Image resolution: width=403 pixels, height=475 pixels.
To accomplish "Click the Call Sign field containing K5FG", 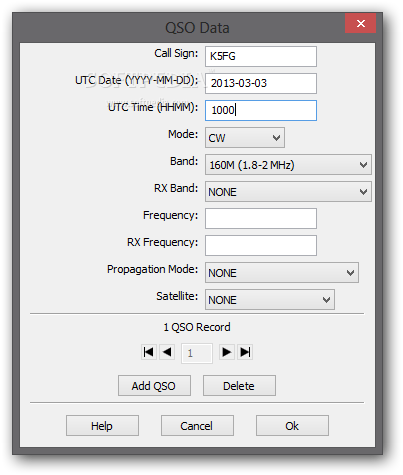I will click(261, 56).
